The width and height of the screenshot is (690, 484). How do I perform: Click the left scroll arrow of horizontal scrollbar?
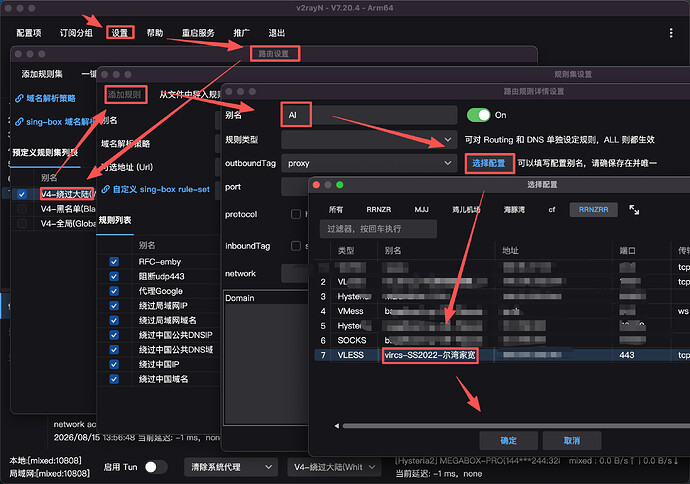tap(337, 426)
